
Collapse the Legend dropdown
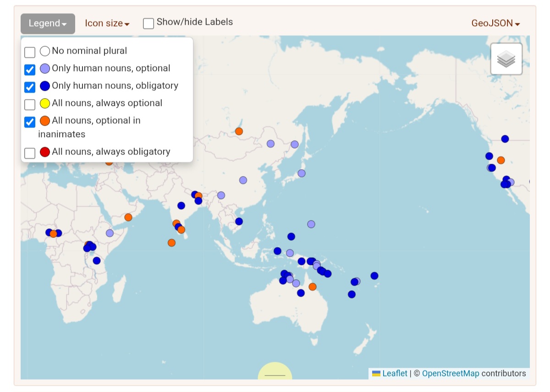[x=48, y=23]
